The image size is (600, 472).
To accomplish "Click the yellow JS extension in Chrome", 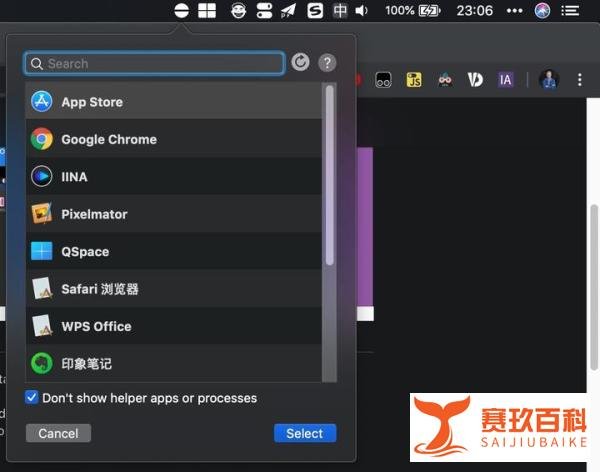I will tap(414, 80).
